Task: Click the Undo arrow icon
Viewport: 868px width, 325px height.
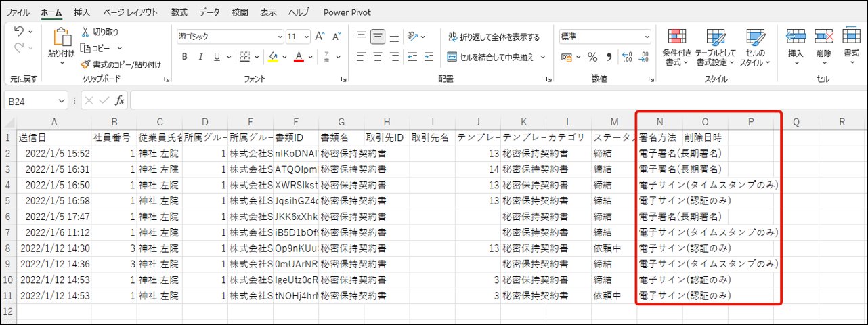Action: point(18,31)
